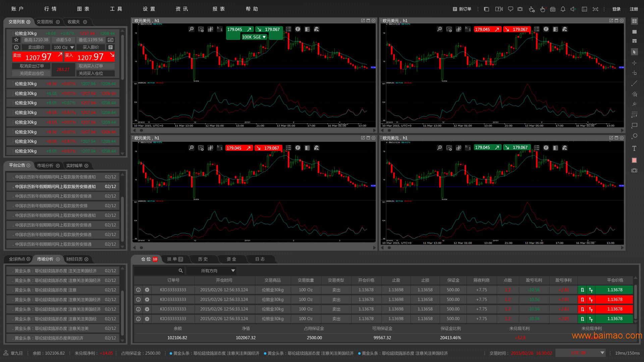Viewport: 644px width, 362px height.
Task: Click the 新订单 new order button
Action: point(462,9)
